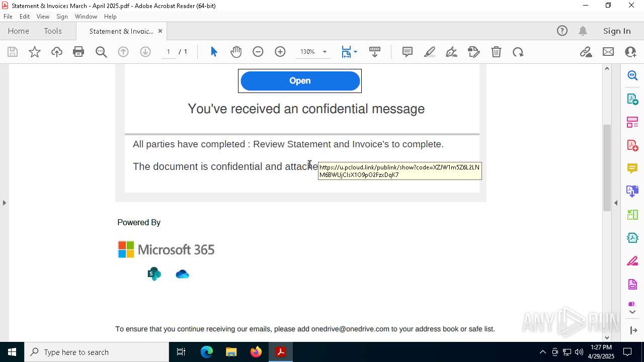Click the vertical scrollbar thumb
The image size is (644, 362).
(607, 167)
